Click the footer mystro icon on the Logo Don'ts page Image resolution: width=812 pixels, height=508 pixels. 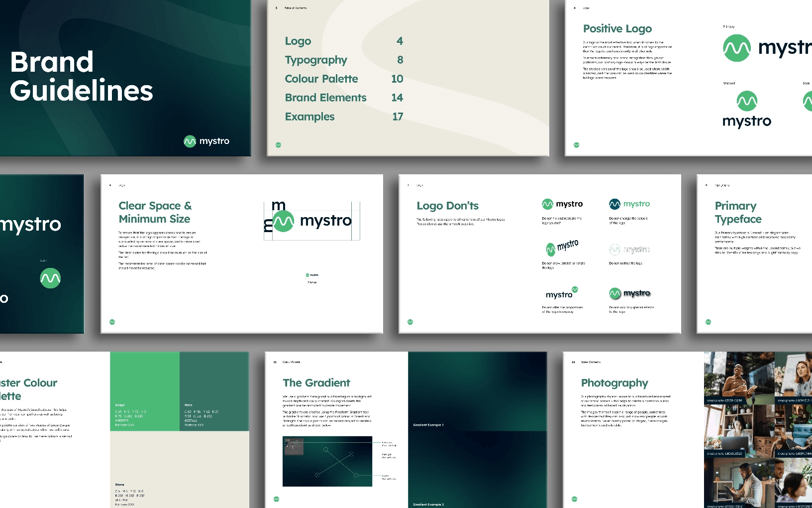tap(410, 322)
